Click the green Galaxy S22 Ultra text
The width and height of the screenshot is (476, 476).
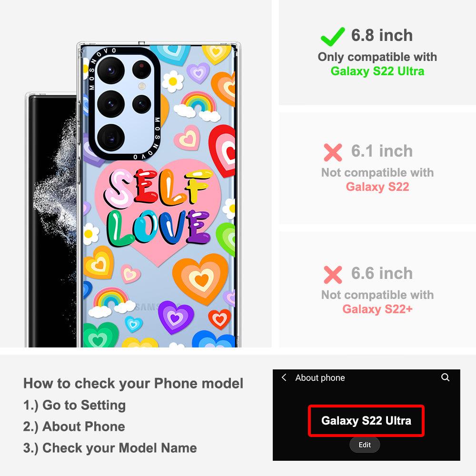pyautogui.click(x=377, y=71)
